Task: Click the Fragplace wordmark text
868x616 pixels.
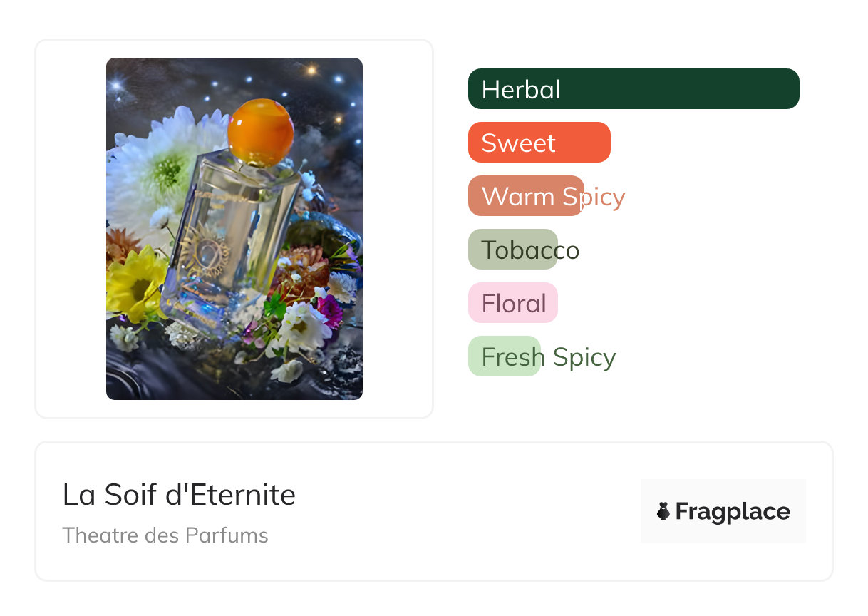Action: click(733, 512)
